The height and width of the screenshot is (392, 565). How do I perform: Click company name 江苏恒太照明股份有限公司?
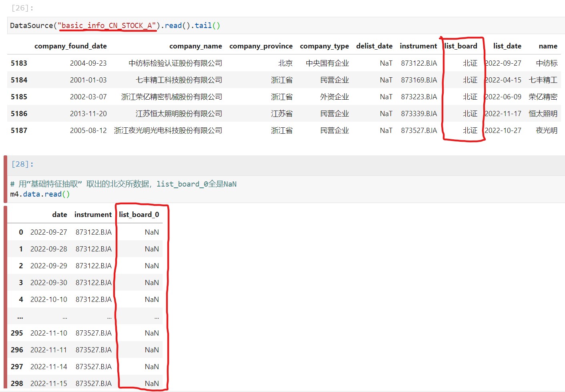tap(179, 114)
